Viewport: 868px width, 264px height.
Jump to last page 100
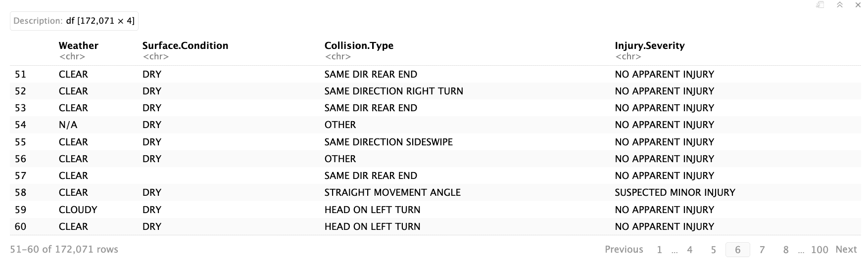tap(820, 250)
